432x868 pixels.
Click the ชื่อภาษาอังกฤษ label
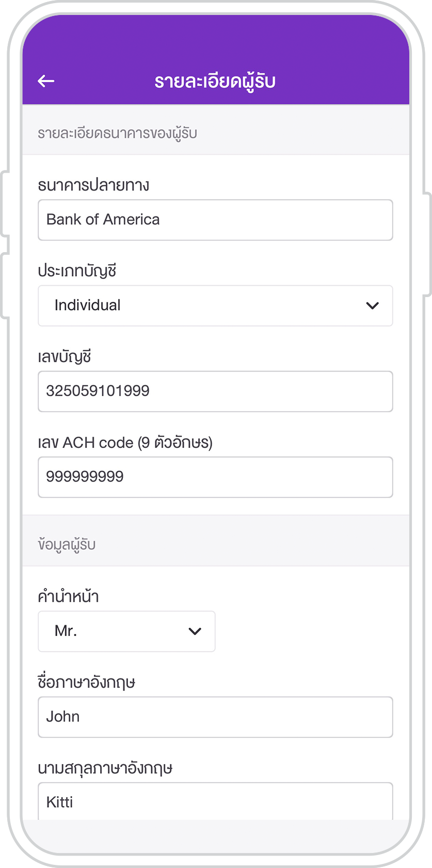point(86,683)
